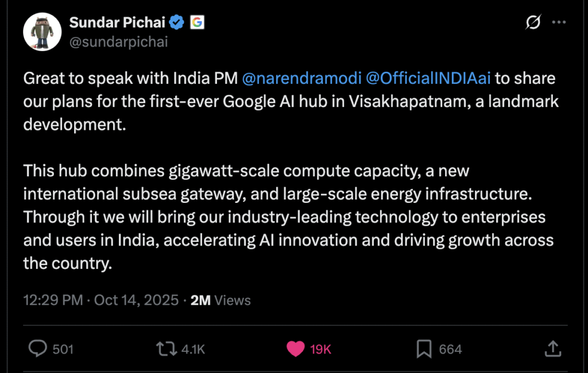
Task: Click the repost arrows icon
Action: coord(165,348)
